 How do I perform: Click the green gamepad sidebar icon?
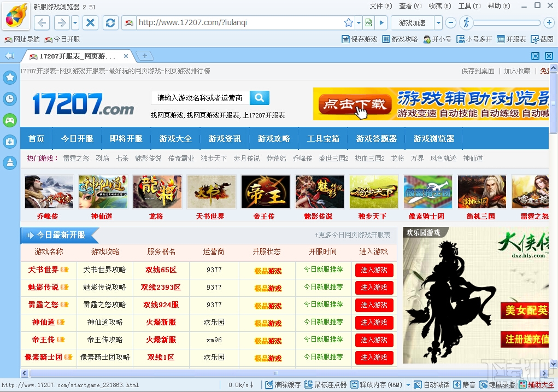[x=10, y=120]
